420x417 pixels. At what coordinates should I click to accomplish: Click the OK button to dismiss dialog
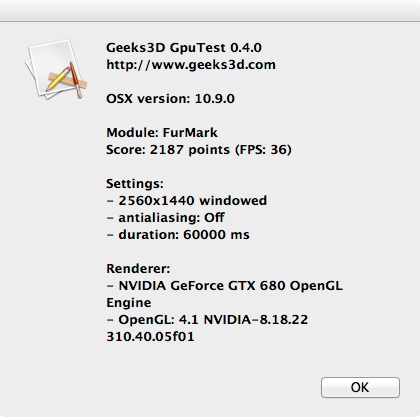(x=360, y=387)
